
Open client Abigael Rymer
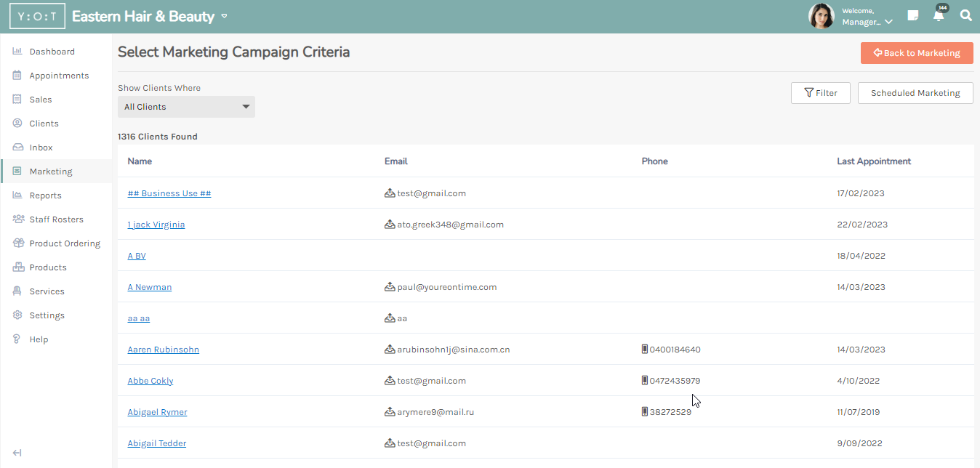coord(158,412)
